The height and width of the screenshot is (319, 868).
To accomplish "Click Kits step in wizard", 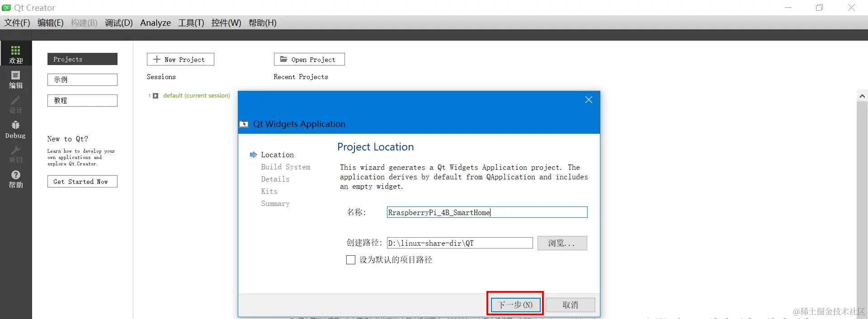I will (269, 191).
